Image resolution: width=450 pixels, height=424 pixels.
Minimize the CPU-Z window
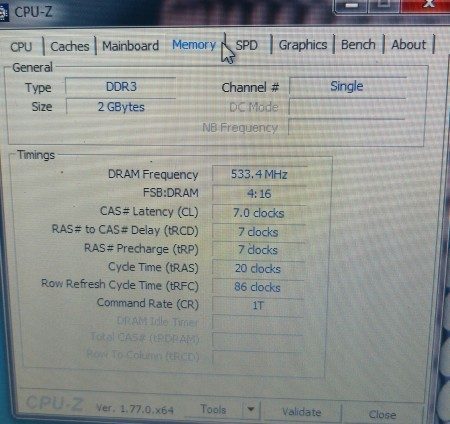tap(351, 6)
